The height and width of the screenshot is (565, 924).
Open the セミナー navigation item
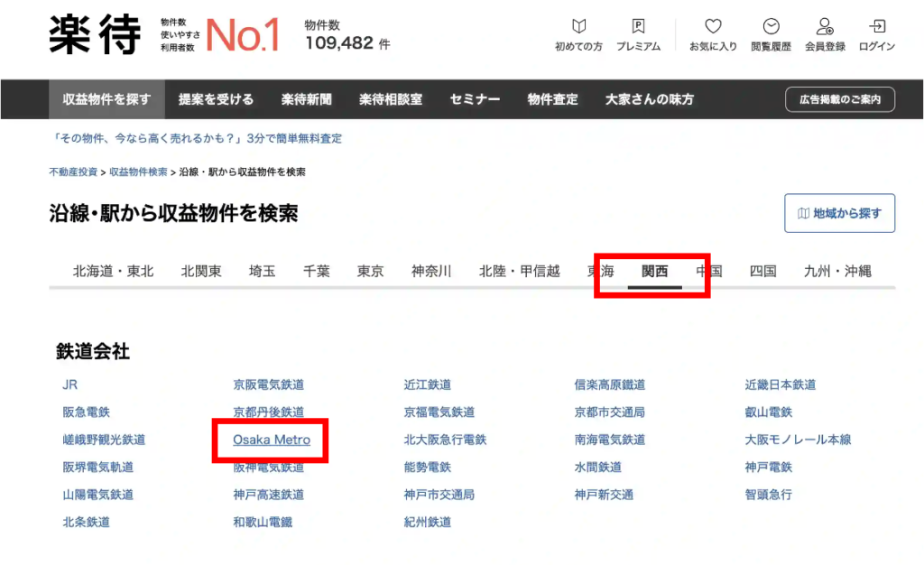coord(475,99)
